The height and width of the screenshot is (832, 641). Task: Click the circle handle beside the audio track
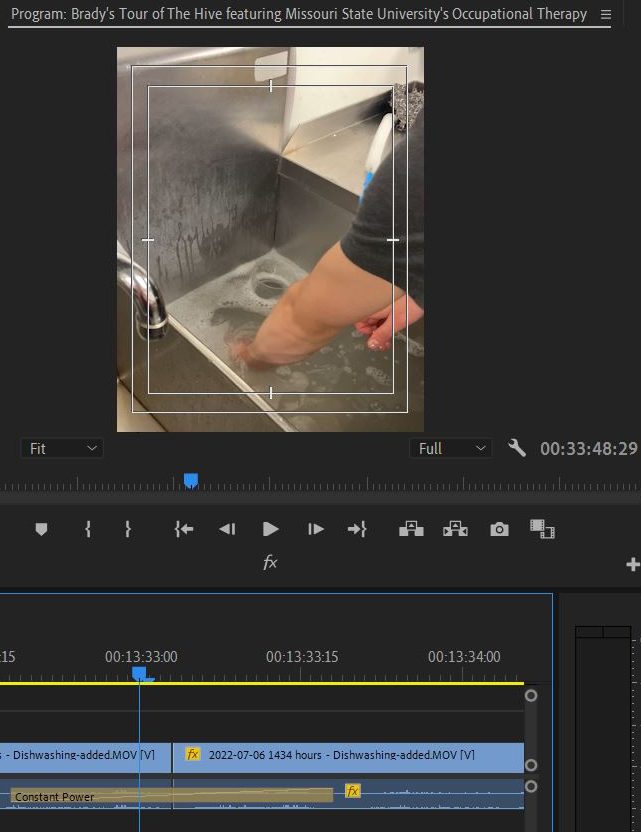(531, 786)
